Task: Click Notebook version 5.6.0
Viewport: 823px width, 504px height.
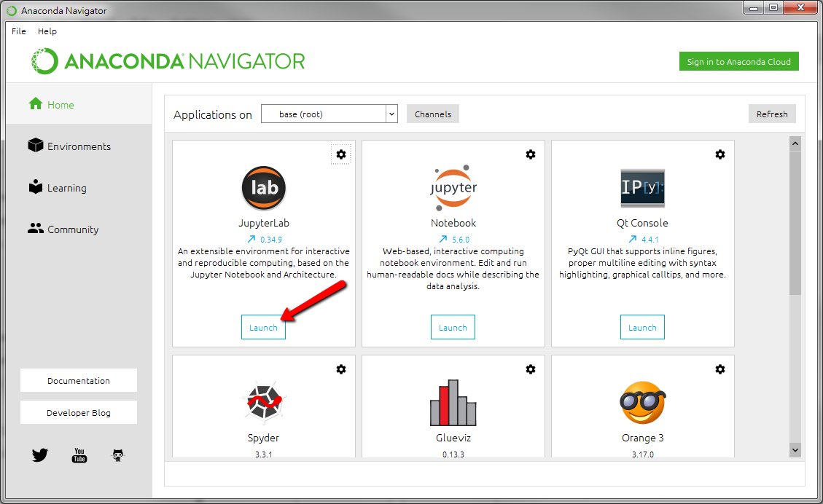Action: (x=461, y=240)
